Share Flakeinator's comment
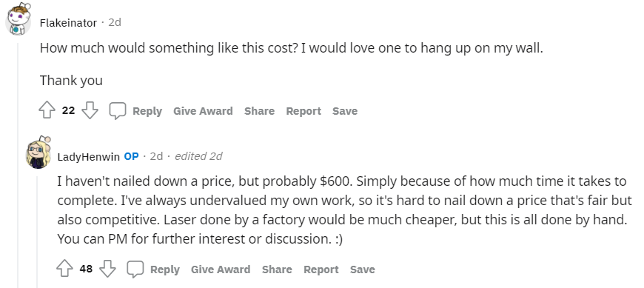Image resolution: width=644 pixels, height=288 pixels. [259, 111]
